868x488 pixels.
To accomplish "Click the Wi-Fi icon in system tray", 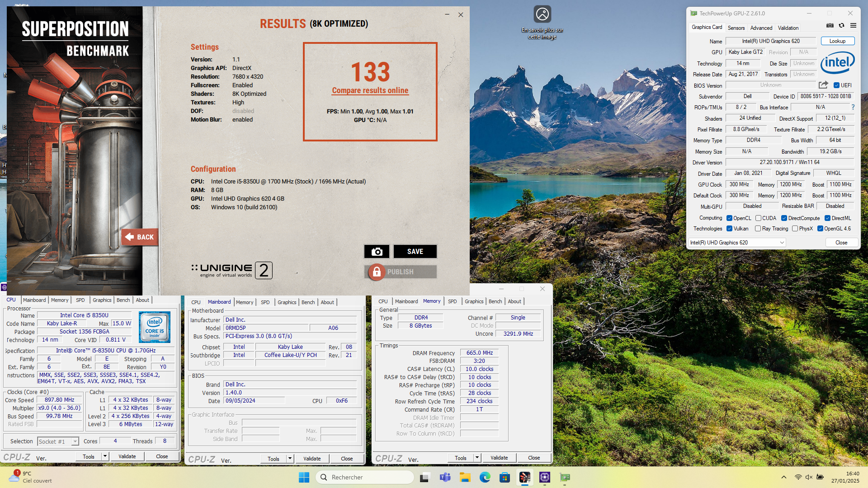I will point(798,477).
